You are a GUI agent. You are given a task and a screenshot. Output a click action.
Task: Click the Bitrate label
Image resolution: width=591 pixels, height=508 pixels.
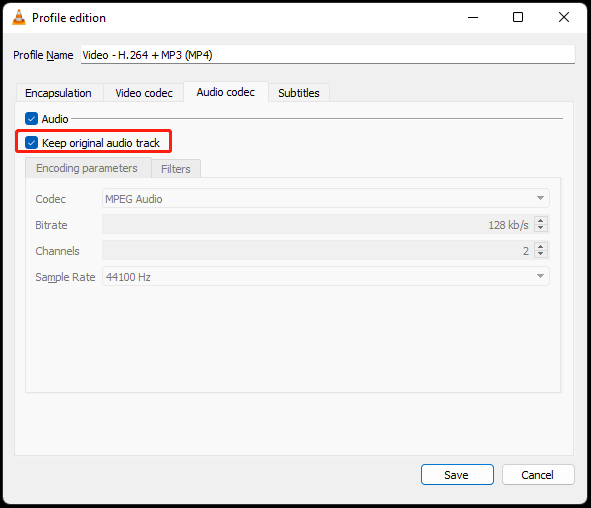tap(51, 225)
